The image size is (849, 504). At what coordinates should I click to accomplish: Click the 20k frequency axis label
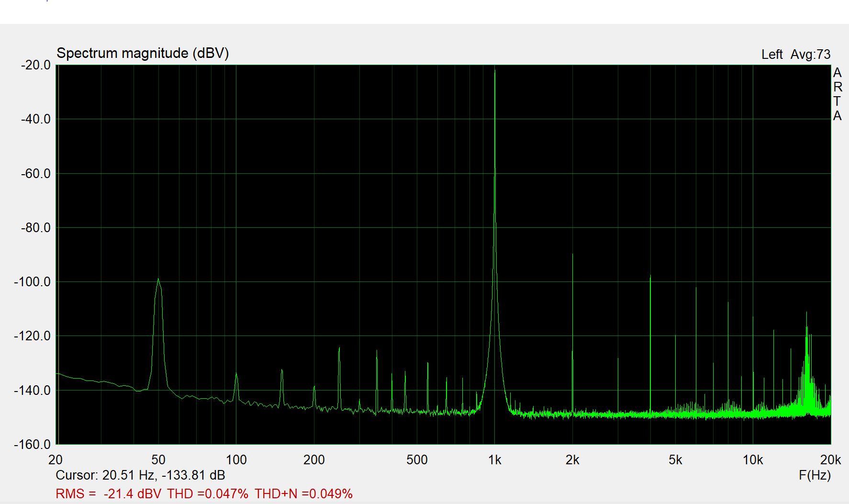click(830, 460)
